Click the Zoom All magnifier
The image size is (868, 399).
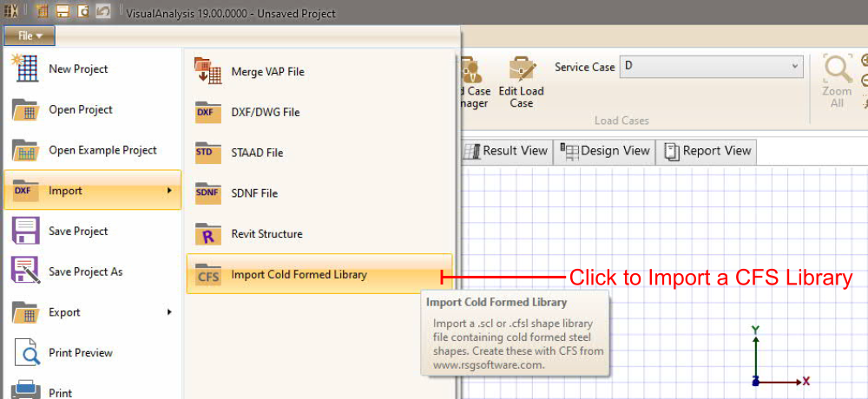837,81
